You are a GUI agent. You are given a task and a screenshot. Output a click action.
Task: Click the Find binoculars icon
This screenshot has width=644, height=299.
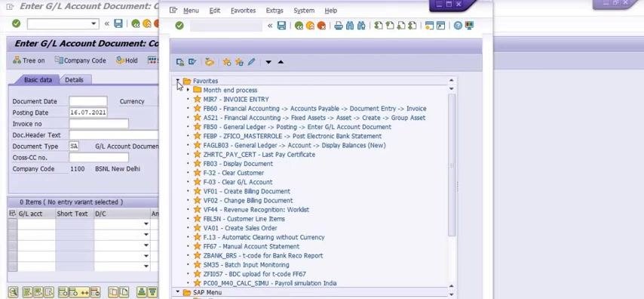[350, 26]
